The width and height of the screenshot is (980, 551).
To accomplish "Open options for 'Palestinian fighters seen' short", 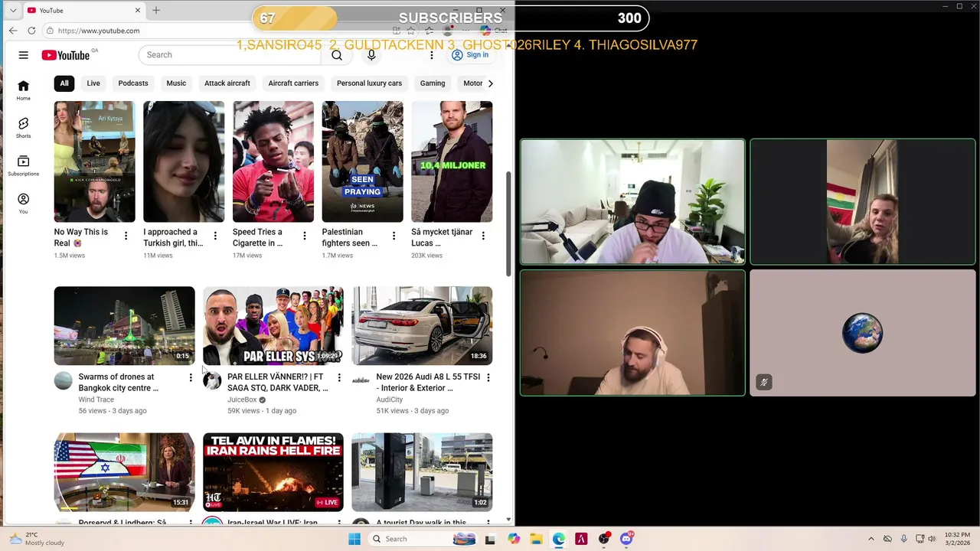I will point(394,236).
